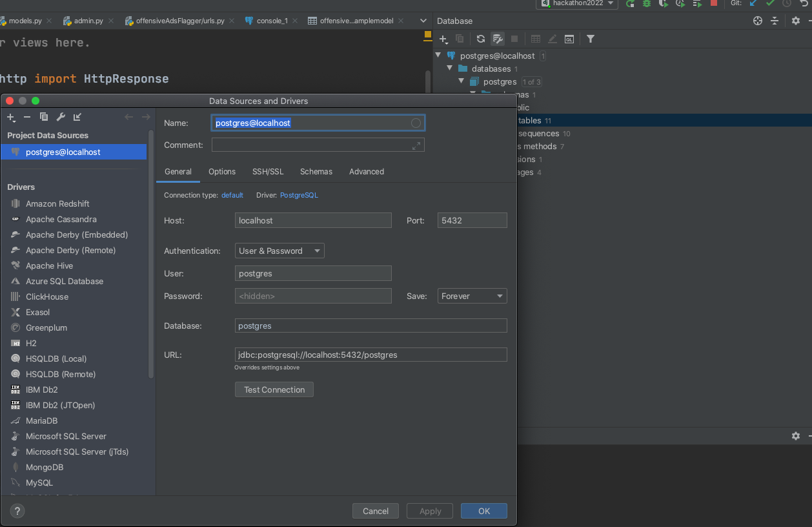Select MySQL in the Drivers list
The image size is (812, 527).
pos(39,482)
